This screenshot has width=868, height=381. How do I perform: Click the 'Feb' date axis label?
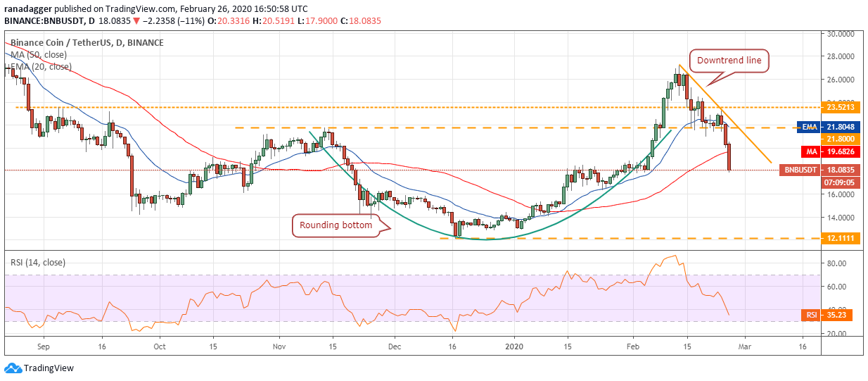tap(633, 347)
